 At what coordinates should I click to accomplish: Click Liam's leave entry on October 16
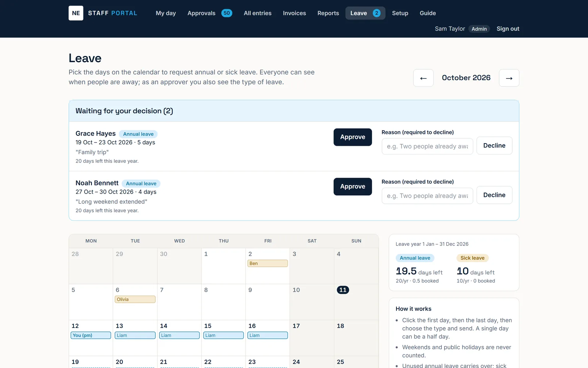point(268,335)
